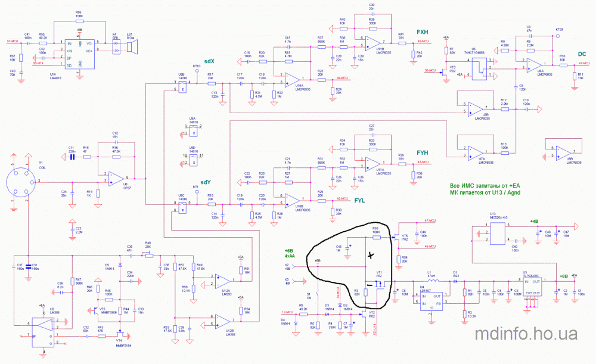Select the +6B 4xAA battery label
The height and width of the screenshot is (364, 596).
290,253
